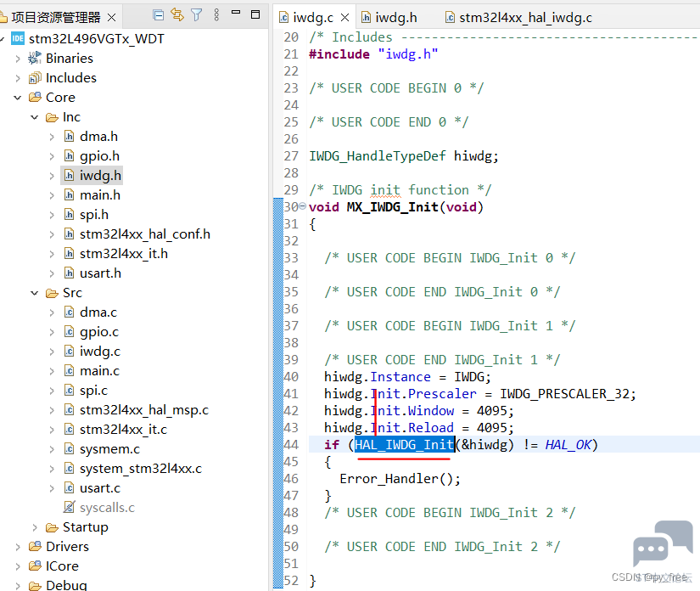Expand the iwdg.c file node in Src
700x591 pixels.
[52, 352]
